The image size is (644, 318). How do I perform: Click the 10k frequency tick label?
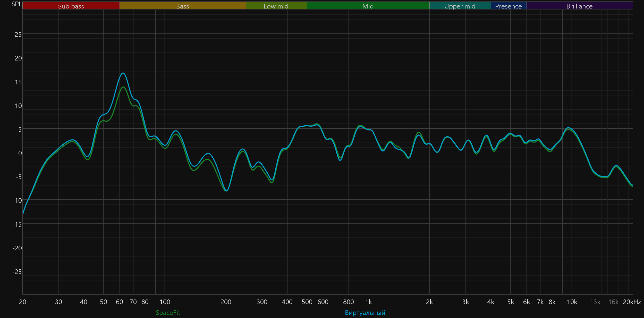[x=572, y=302]
